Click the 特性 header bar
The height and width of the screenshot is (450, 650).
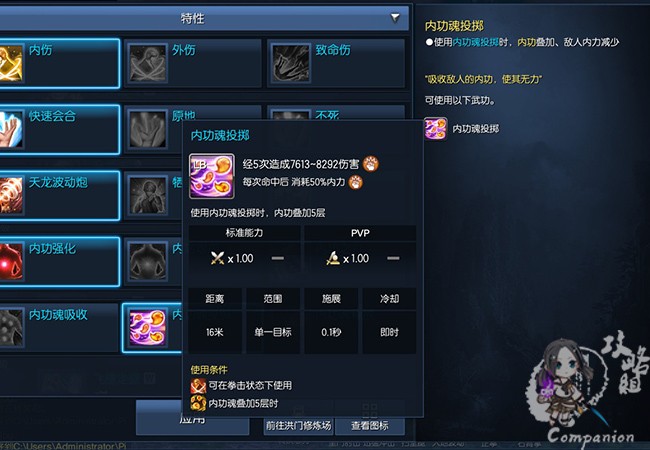coord(203,18)
